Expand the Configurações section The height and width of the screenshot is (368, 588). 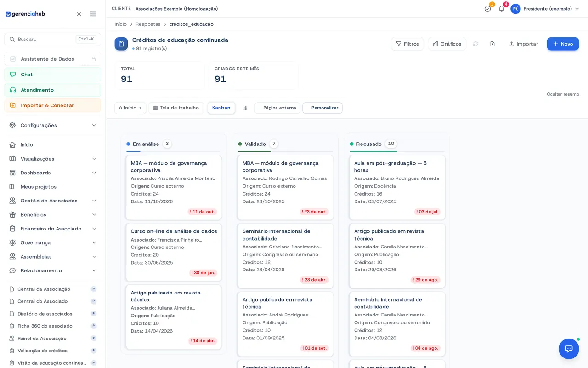[53, 125]
